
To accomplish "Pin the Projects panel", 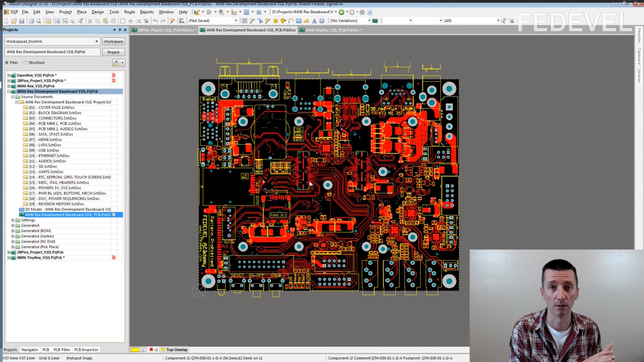I will pyautogui.click(x=120, y=30).
